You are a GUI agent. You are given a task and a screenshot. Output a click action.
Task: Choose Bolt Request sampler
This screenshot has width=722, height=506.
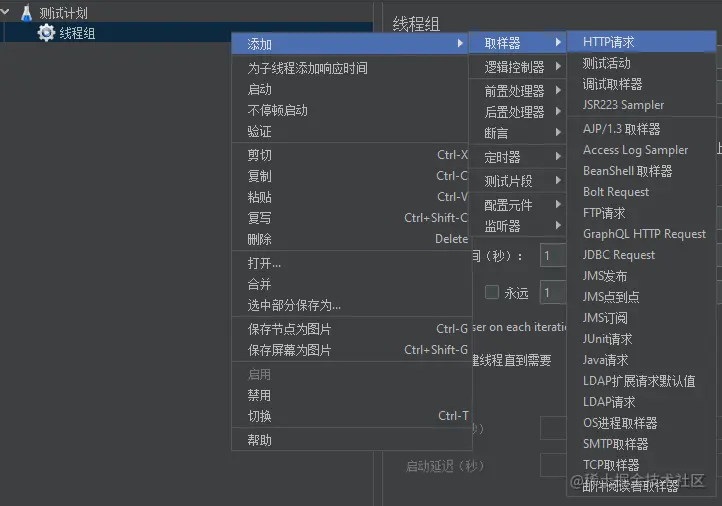click(x=641, y=192)
